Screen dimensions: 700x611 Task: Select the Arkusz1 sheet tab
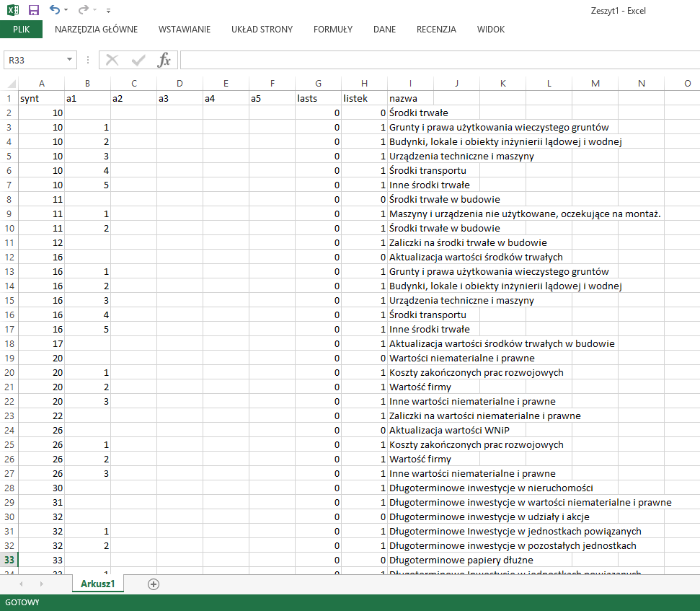98,584
